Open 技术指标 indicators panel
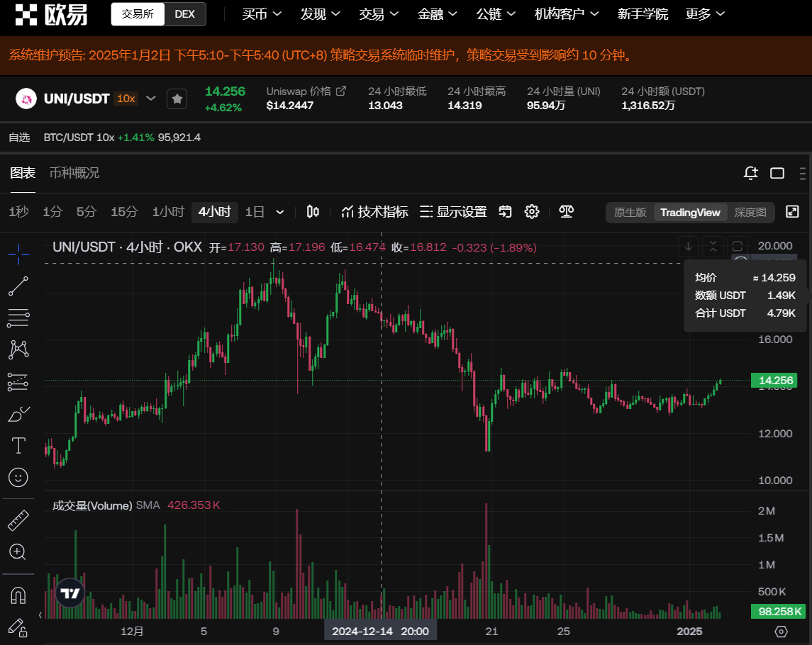This screenshot has width=812, height=645. click(x=374, y=212)
